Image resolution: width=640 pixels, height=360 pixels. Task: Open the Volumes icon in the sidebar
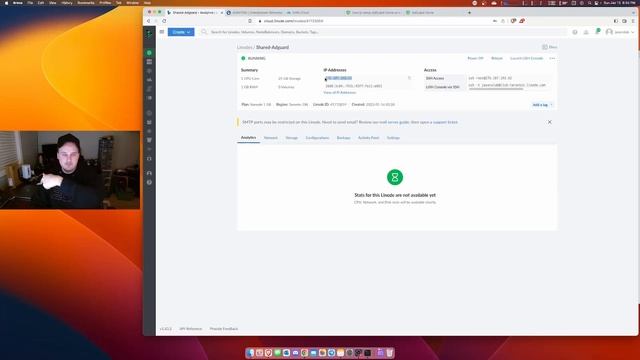tap(149, 62)
